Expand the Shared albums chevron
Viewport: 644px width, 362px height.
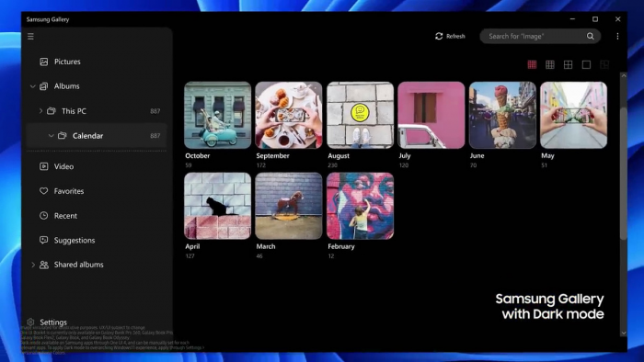click(x=33, y=265)
